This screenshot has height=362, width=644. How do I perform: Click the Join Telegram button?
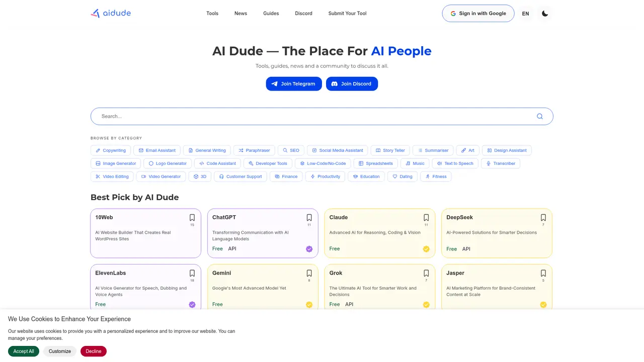(294, 84)
